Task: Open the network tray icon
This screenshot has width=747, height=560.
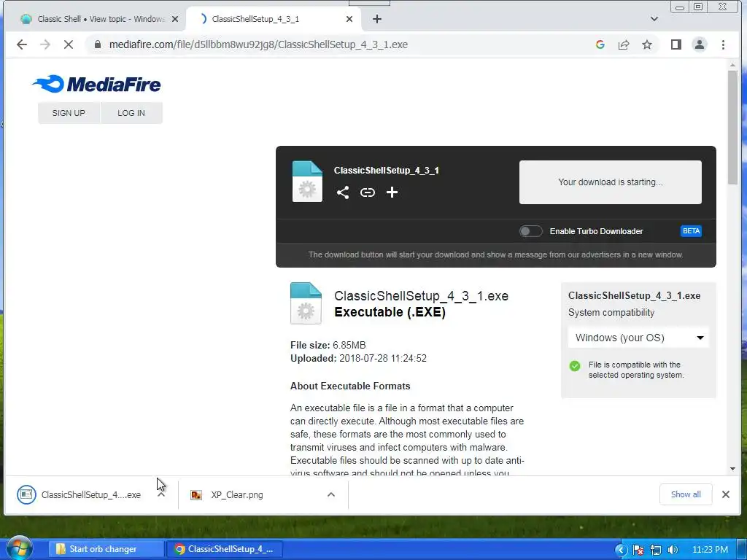Action: (x=656, y=550)
